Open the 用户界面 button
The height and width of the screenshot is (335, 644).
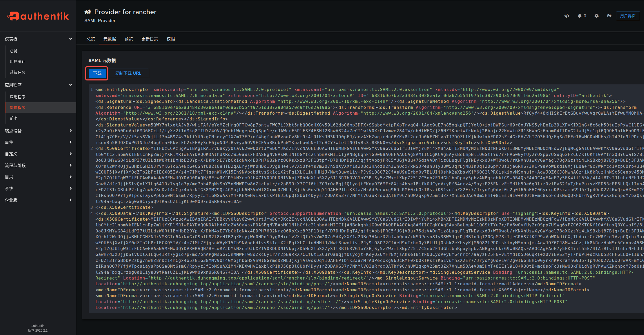click(628, 16)
